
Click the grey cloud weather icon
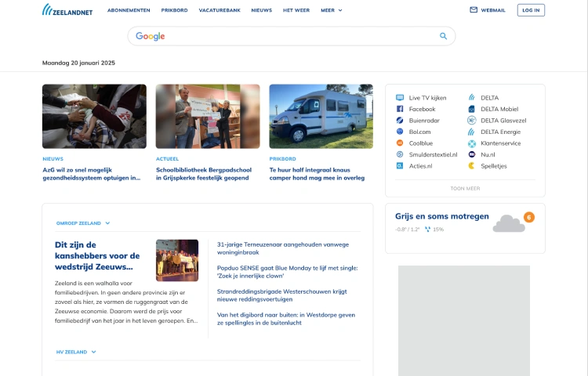point(509,223)
